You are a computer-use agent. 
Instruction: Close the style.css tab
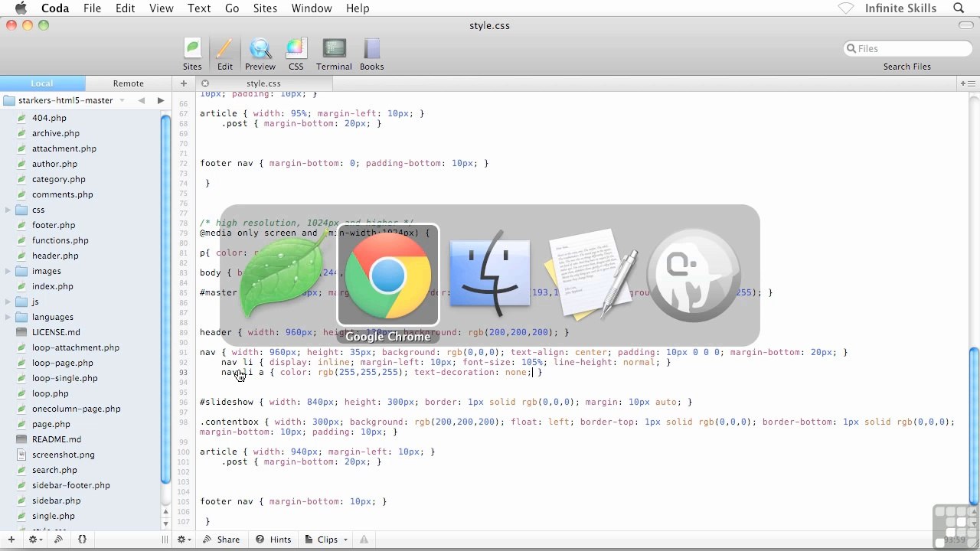(x=205, y=83)
